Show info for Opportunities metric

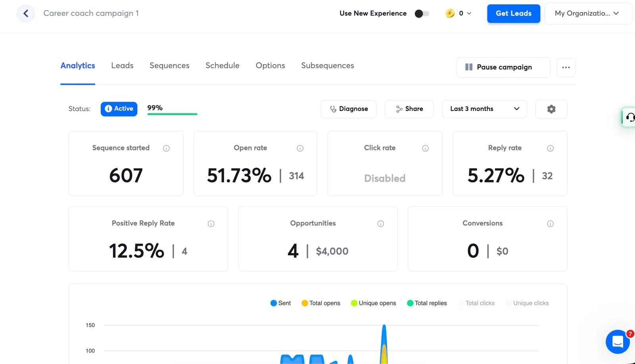tap(381, 224)
